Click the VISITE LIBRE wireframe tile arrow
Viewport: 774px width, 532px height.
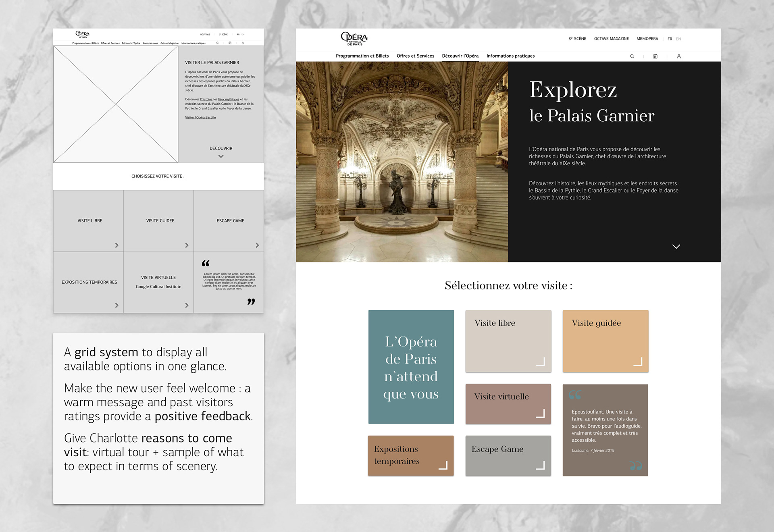coord(117,245)
